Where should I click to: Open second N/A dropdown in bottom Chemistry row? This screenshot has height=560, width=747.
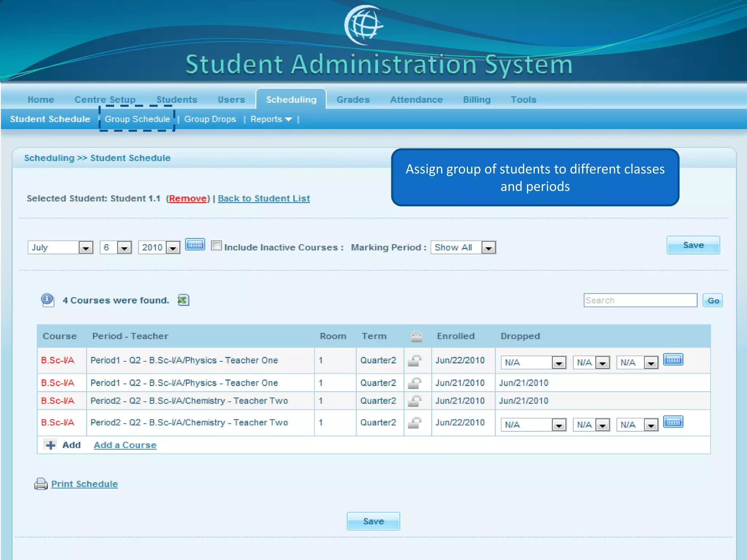pos(591,425)
